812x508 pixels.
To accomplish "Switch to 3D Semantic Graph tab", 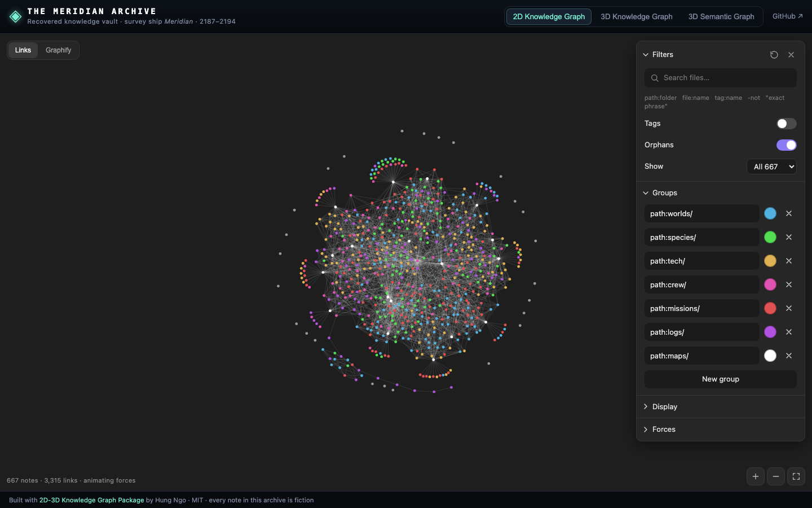I will 721,16.
